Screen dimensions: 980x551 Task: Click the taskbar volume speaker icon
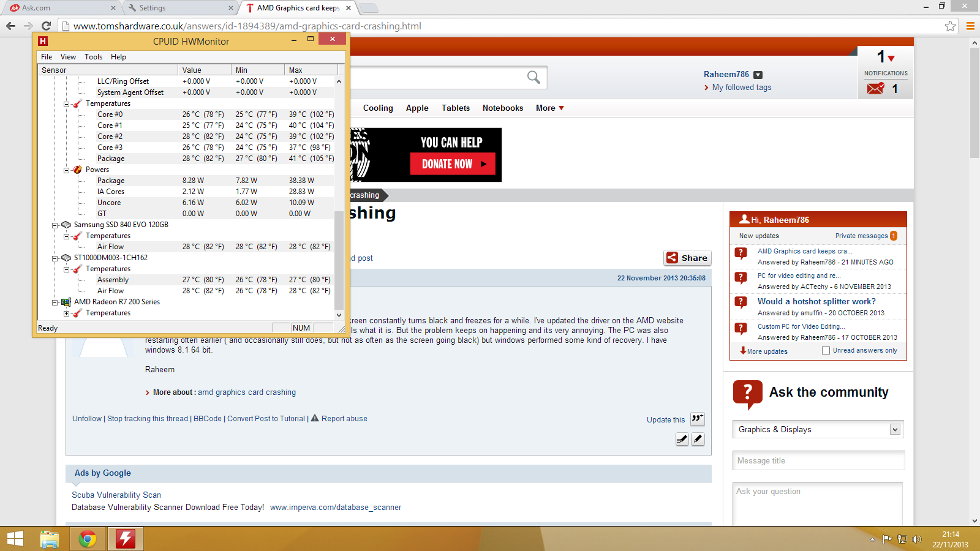(917, 539)
